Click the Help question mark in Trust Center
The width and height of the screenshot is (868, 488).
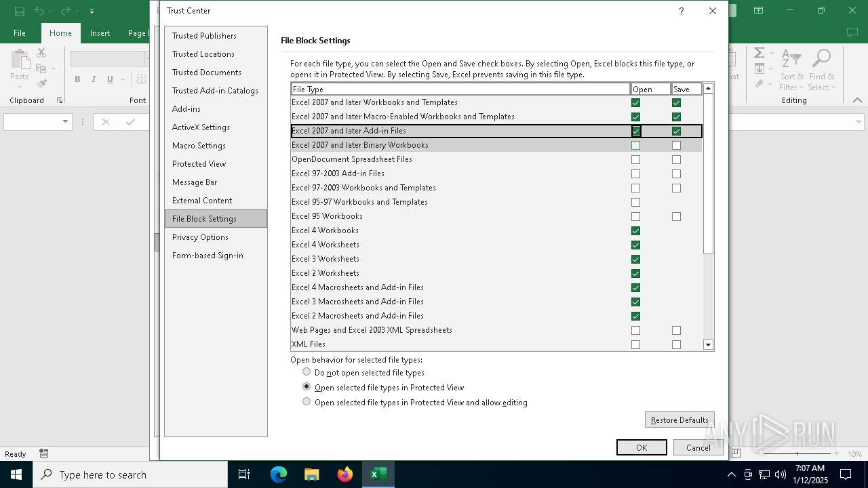(681, 11)
